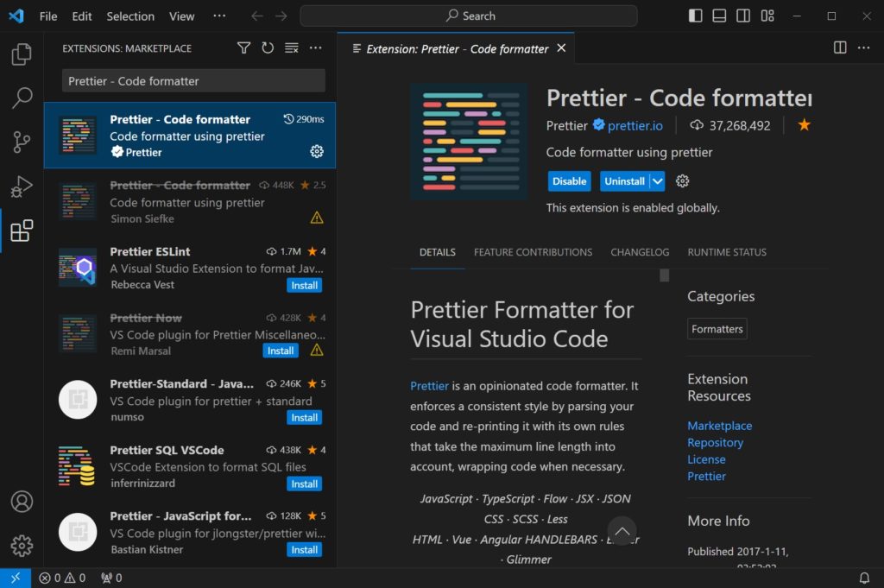Click manage gear on installed Prettier item
This screenshot has height=588, width=884.
tap(317, 151)
